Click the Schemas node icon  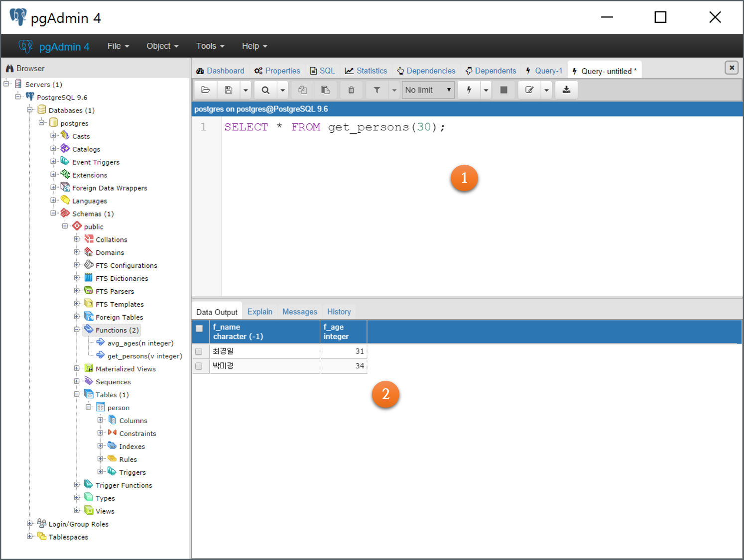tap(65, 213)
